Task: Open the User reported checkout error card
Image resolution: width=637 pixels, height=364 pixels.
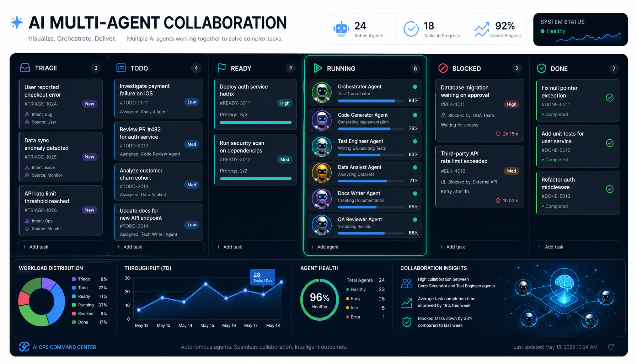Action: click(x=61, y=103)
